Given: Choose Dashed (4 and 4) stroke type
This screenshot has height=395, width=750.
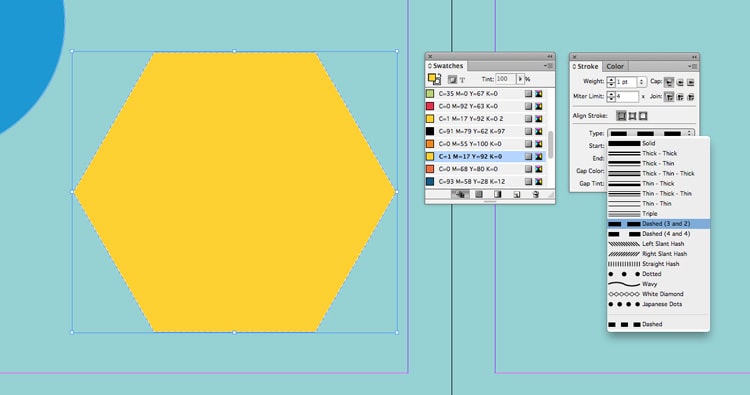Looking at the screenshot, I should (x=659, y=234).
